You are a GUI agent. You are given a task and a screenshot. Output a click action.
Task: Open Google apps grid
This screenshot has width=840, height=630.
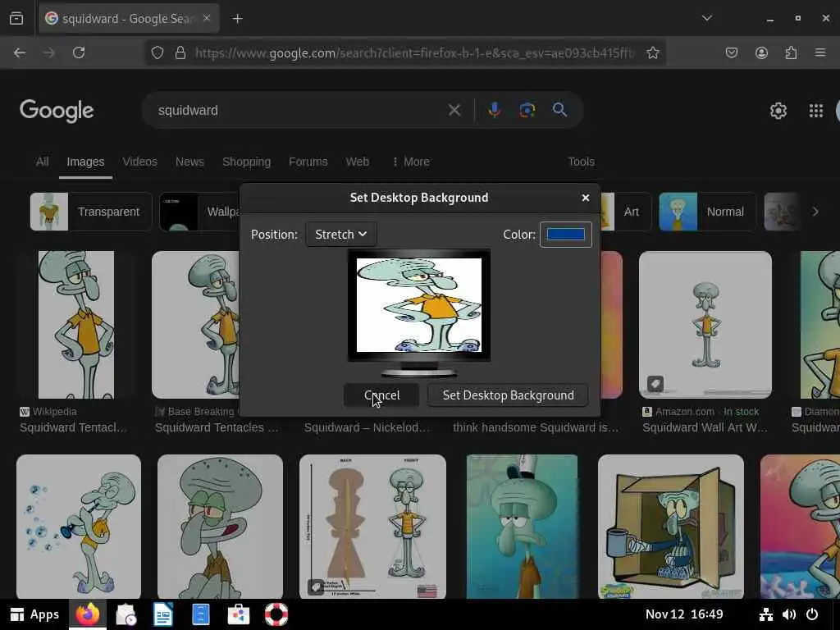click(816, 111)
